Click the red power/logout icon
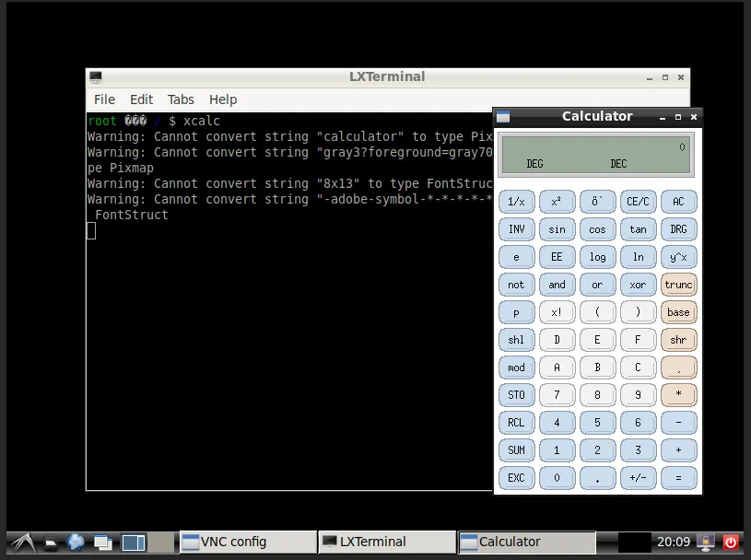 click(x=731, y=542)
